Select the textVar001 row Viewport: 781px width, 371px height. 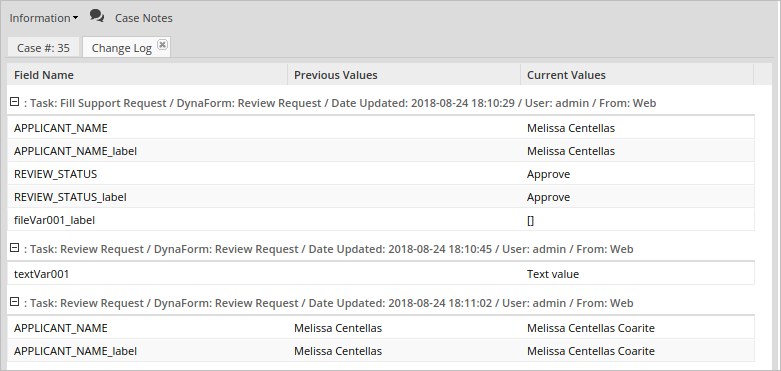pyautogui.click(x=381, y=274)
